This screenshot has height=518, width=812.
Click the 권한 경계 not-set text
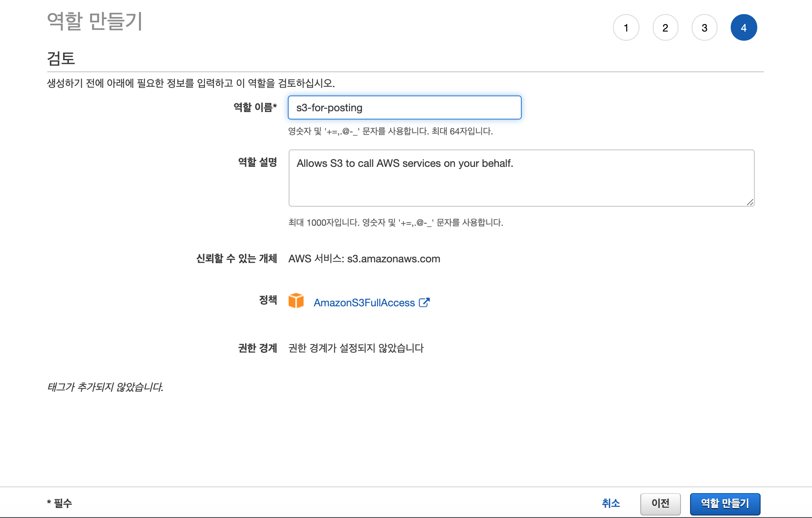tap(355, 348)
